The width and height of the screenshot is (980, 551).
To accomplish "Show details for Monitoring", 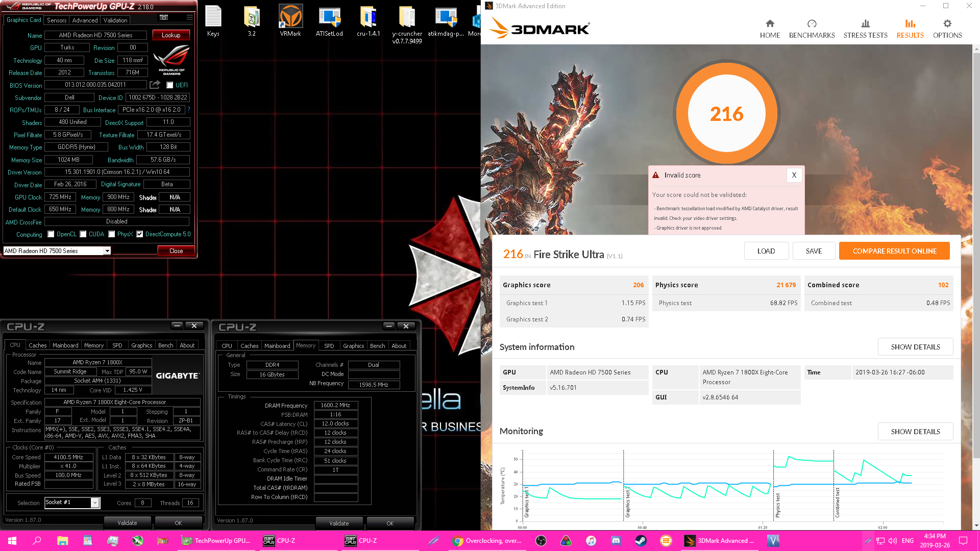I will (915, 432).
